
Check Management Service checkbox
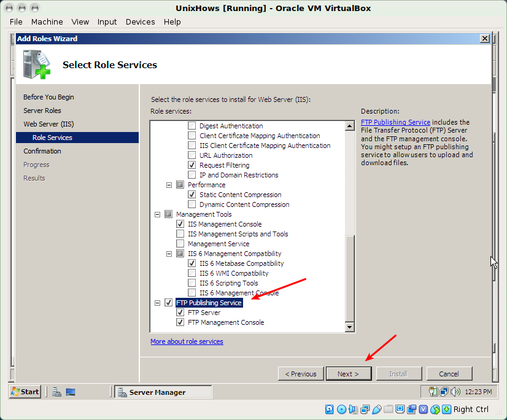[x=180, y=243]
